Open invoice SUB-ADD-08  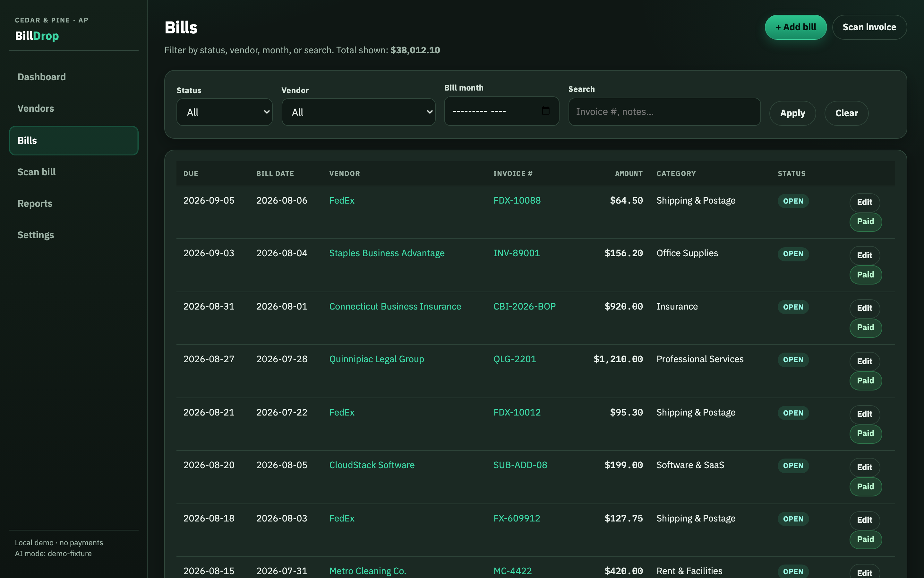pyautogui.click(x=520, y=465)
